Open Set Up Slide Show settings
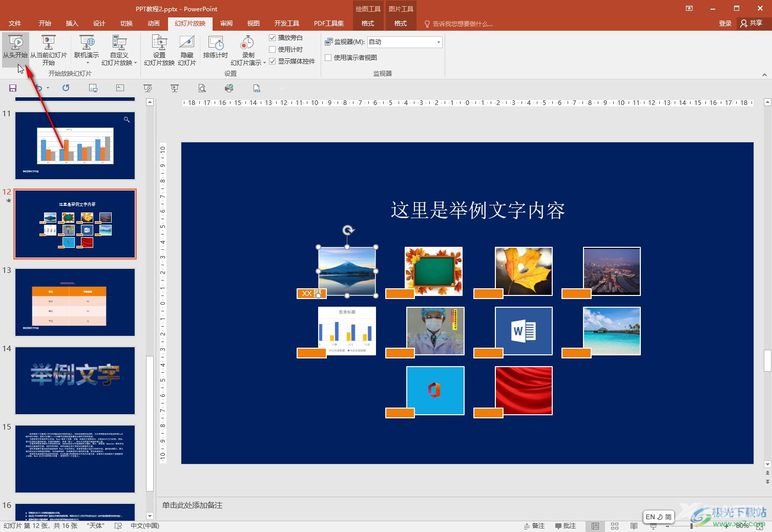The image size is (772, 532). point(159,50)
